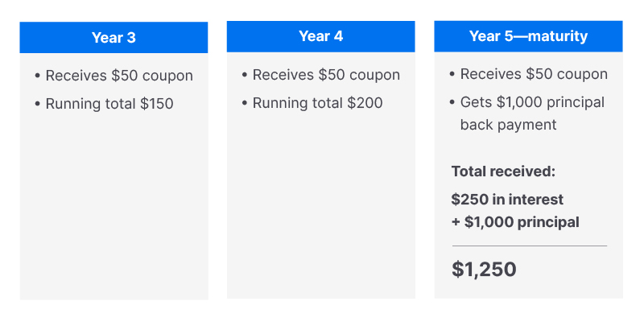Click "Gets $1,000 principal back payment" text
Viewport: 644px width, 322px height.
pyautogui.click(x=532, y=114)
